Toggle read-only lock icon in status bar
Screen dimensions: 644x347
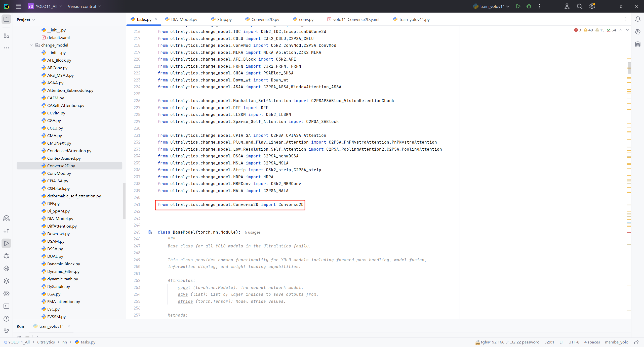(x=636, y=342)
